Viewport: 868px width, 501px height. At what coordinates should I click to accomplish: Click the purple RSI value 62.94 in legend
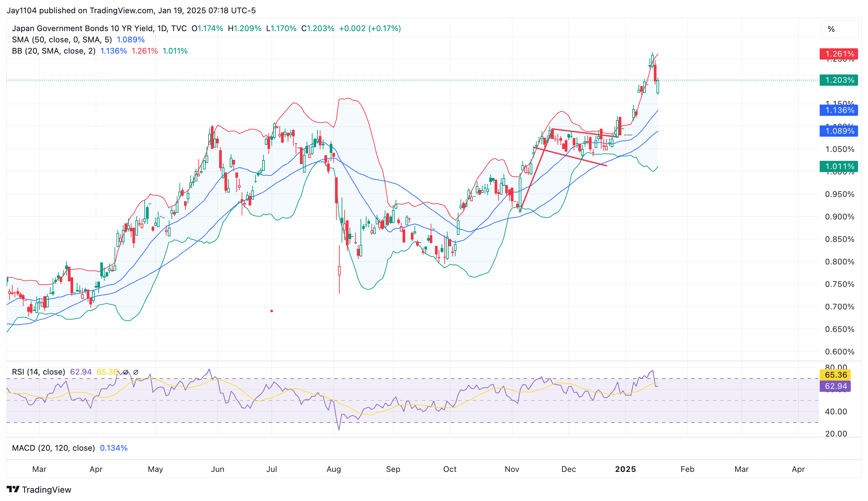tap(81, 372)
